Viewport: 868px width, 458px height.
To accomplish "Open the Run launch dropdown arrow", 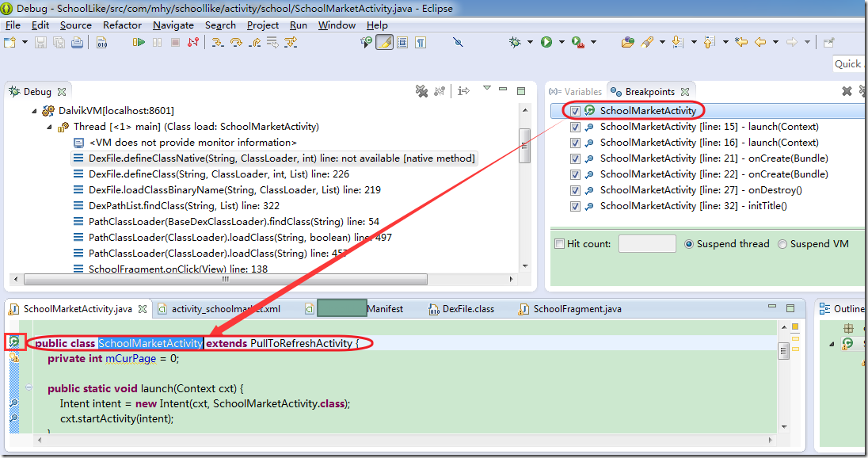I will pyautogui.click(x=562, y=42).
